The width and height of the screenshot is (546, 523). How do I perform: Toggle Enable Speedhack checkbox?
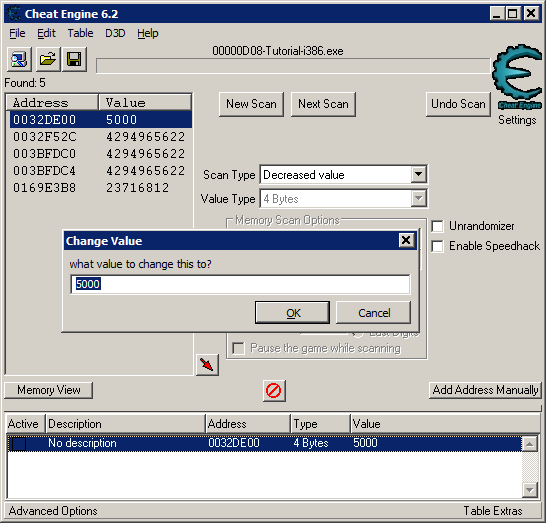pos(437,246)
